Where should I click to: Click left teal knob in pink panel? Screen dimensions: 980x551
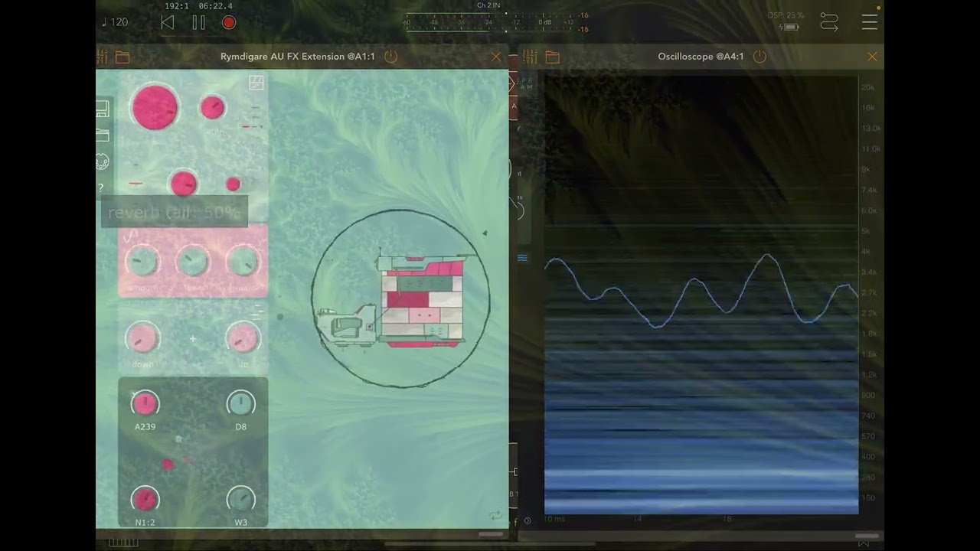click(142, 262)
